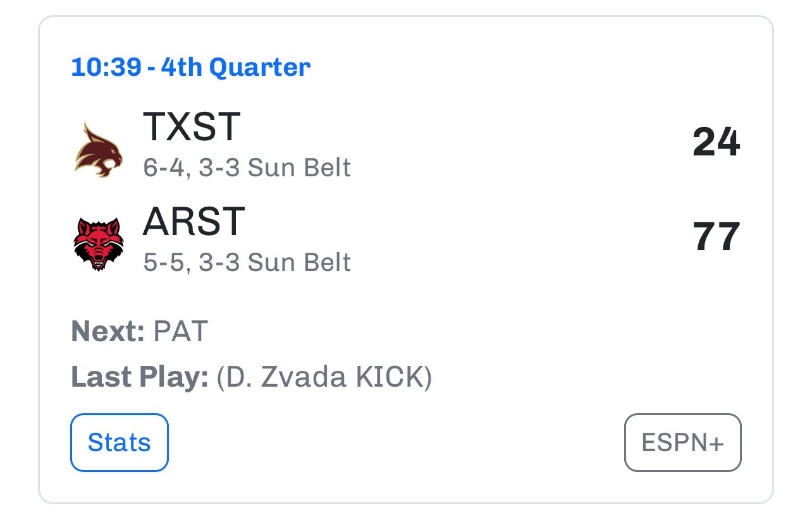The width and height of the screenshot is (812, 520).
Task: Click the Texas State bobcat logo
Action: (98, 150)
